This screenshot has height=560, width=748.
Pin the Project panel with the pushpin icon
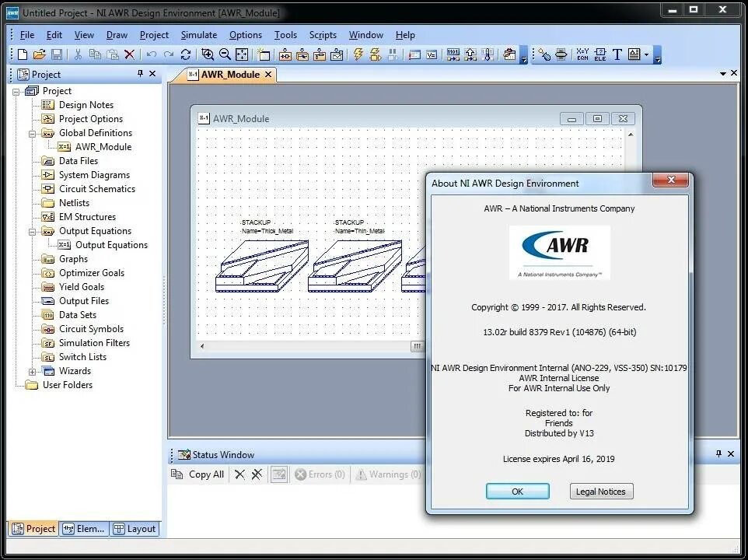(140, 73)
